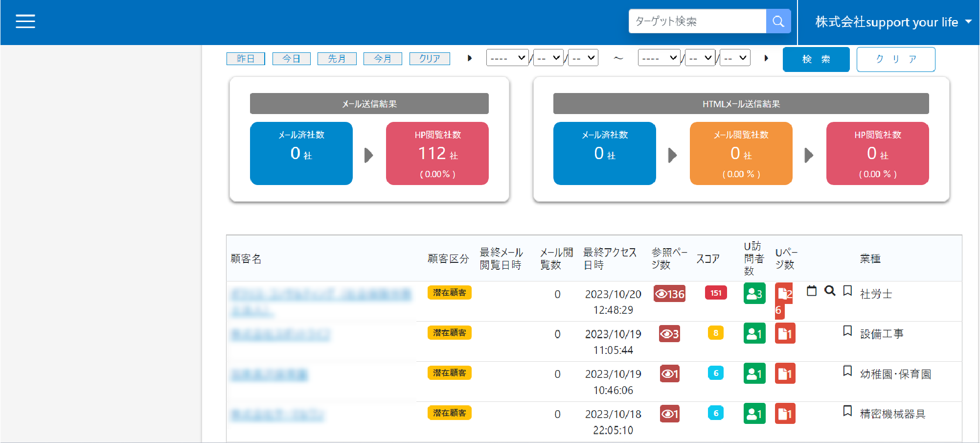The image size is (980, 443).
Task: Click the green visitor badge in 精密機械器具 row
Action: [x=754, y=414]
